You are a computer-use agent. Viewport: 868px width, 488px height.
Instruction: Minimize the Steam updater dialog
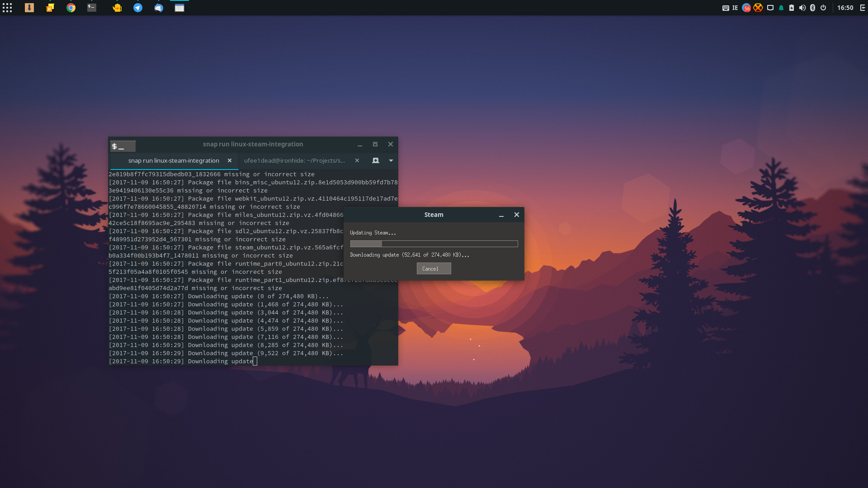(501, 215)
